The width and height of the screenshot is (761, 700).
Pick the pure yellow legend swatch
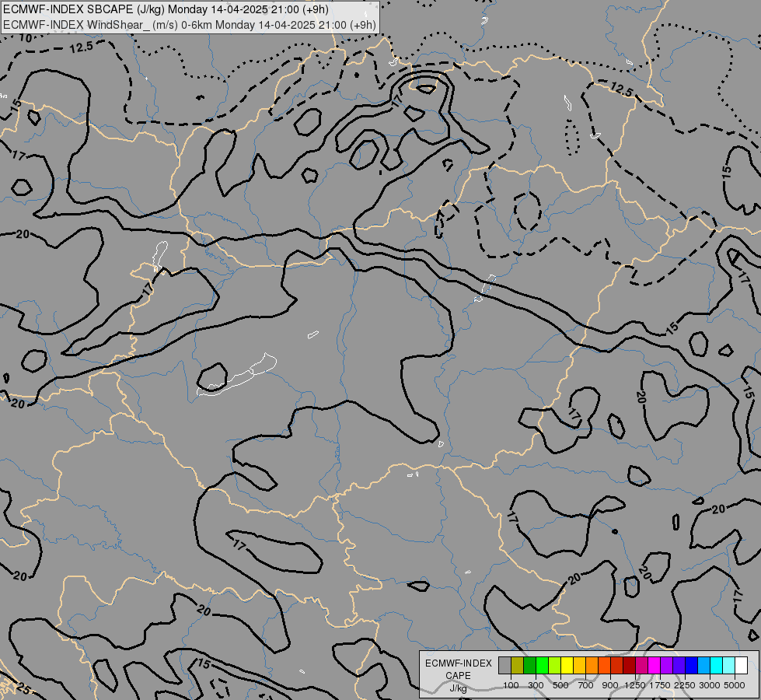[x=567, y=666]
